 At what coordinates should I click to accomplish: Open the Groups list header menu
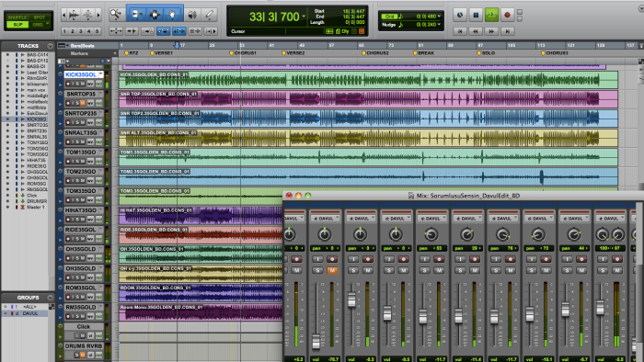click(x=50, y=298)
